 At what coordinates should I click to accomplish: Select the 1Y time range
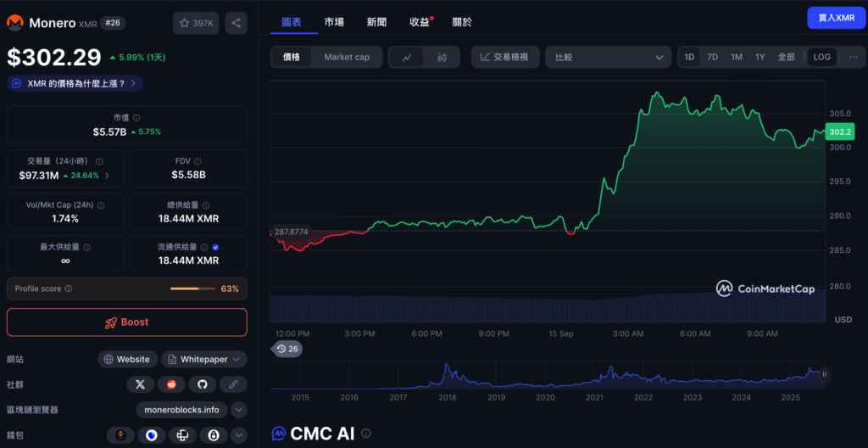point(760,57)
